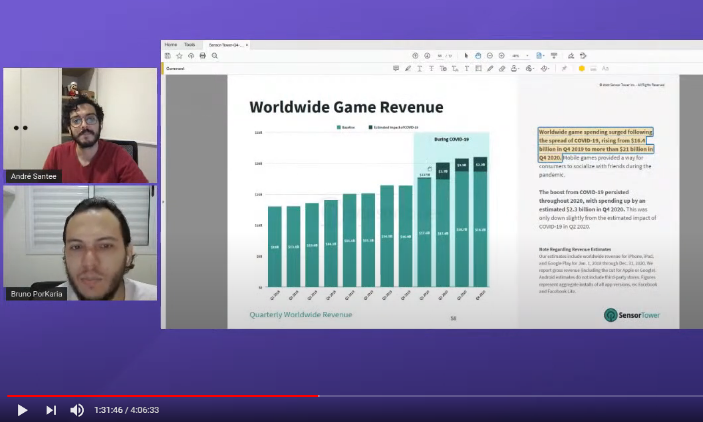This screenshot has width=703, height=422.
Task: Select the Highlighter text tool
Action: pyautogui.click(x=408, y=68)
